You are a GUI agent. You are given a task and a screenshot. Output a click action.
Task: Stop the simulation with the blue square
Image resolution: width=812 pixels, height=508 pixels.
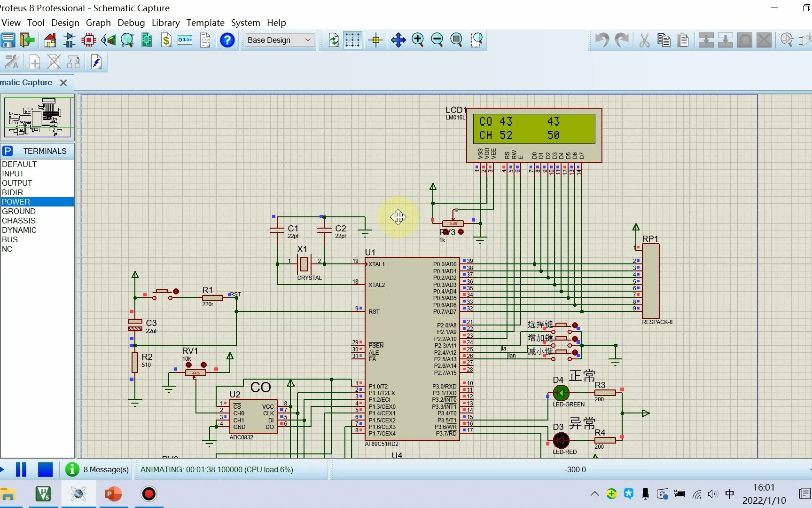(46, 469)
